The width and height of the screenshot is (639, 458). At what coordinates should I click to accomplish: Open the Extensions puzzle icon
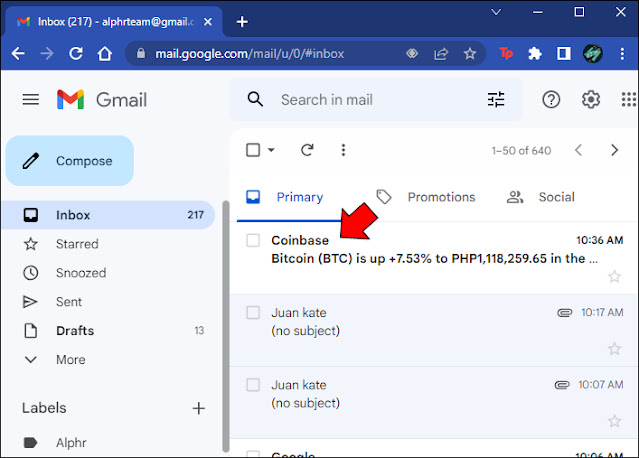[x=535, y=53]
